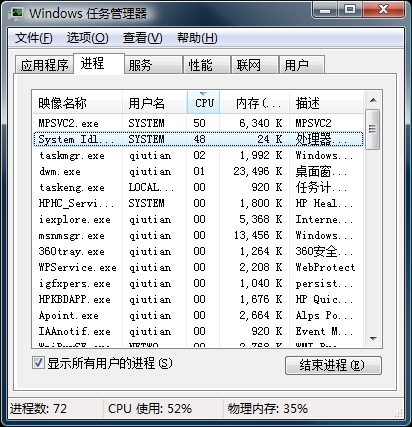This screenshot has width=412, height=427.
Task: Switch to the 性能 tab
Action: 207,65
